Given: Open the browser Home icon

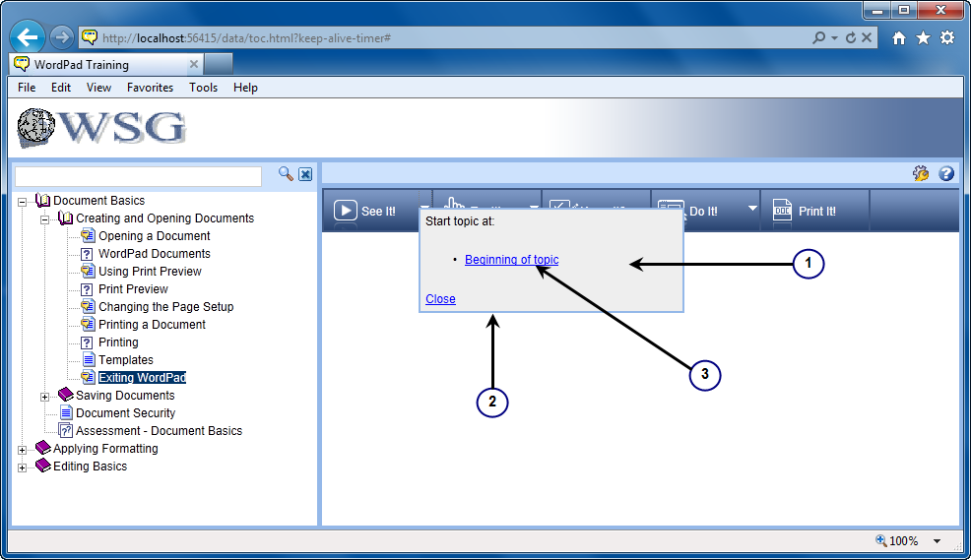Looking at the screenshot, I should point(899,38).
